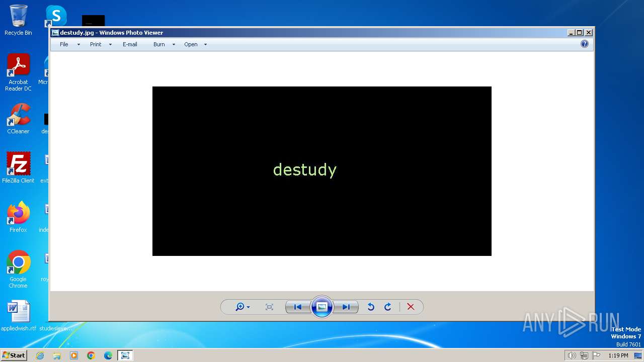Image resolution: width=644 pixels, height=362 pixels.
Task: Expand the File menu dropdown arrow
Action: pyautogui.click(x=78, y=44)
